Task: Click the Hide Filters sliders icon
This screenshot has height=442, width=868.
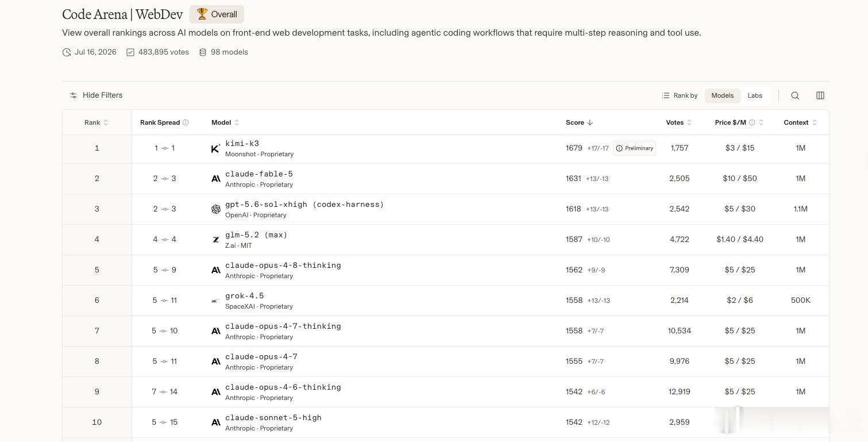Action: [74, 95]
